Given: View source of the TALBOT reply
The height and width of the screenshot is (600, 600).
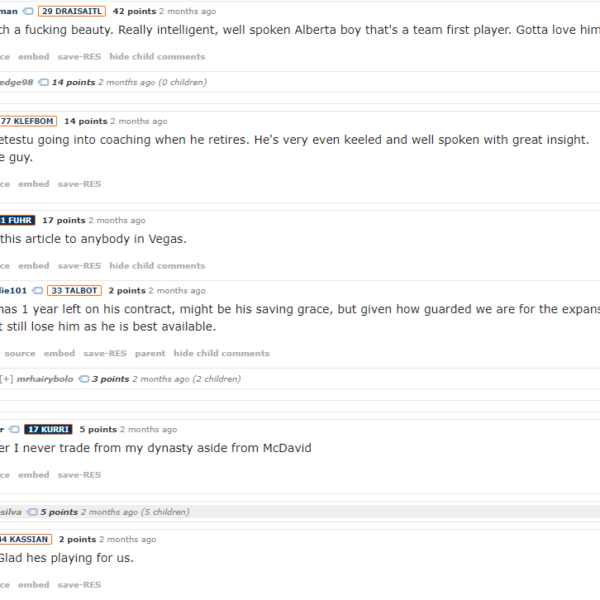Looking at the screenshot, I should [x=20, y=354].
